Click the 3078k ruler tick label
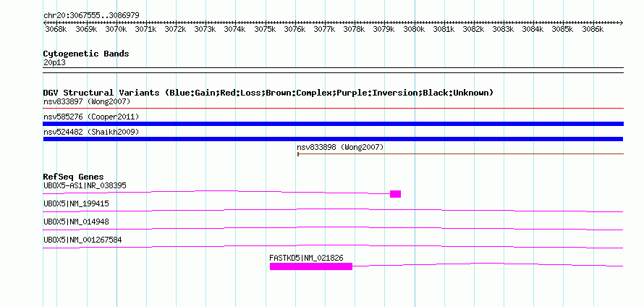This screenshot has width=644, height=307. click(354, 30)
